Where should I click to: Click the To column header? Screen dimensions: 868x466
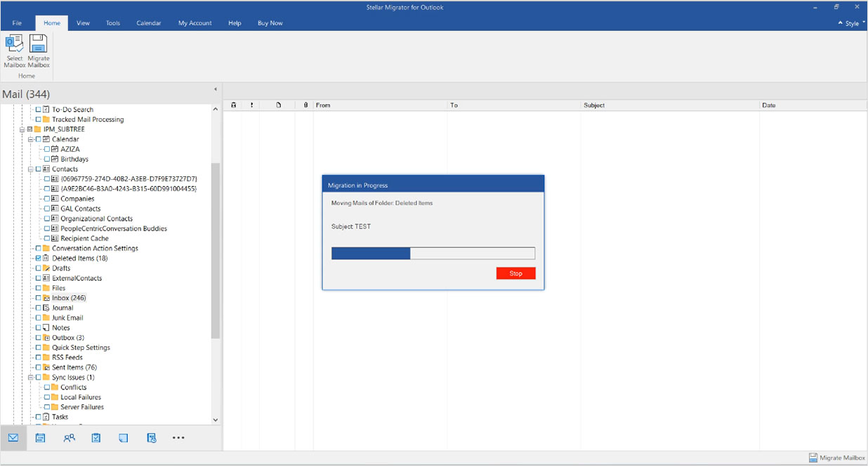pos(515,105)
